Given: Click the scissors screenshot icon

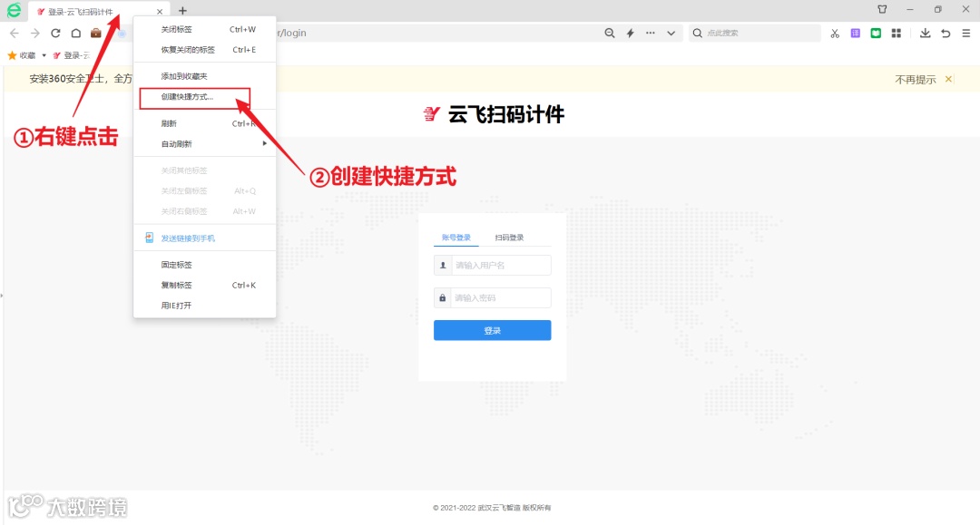Looking at the screenshot, I should pos(835,33).
